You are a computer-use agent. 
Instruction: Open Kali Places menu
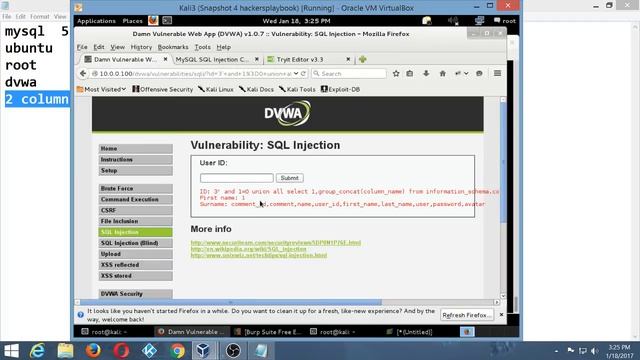pyautogui.click(x=133, y=21)
